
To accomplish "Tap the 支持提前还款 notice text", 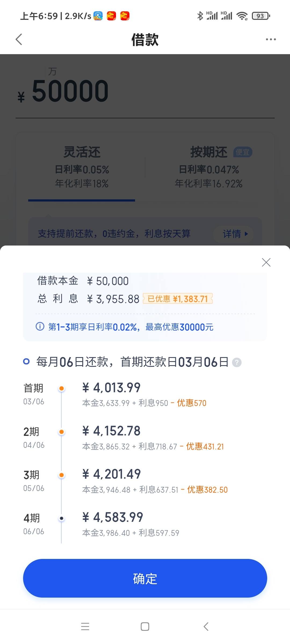I will pyautogui.click(x=114, y=233).
